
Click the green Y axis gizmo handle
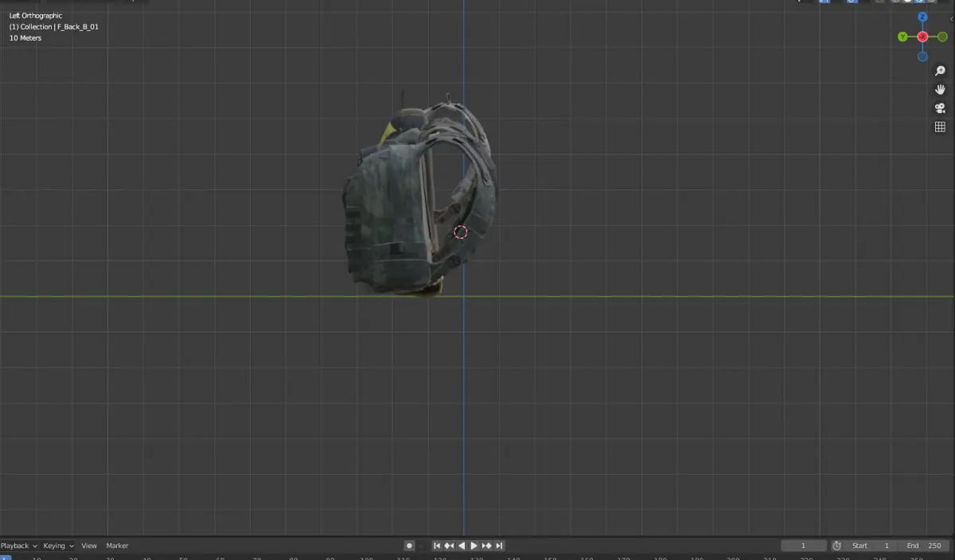point(902,37)
